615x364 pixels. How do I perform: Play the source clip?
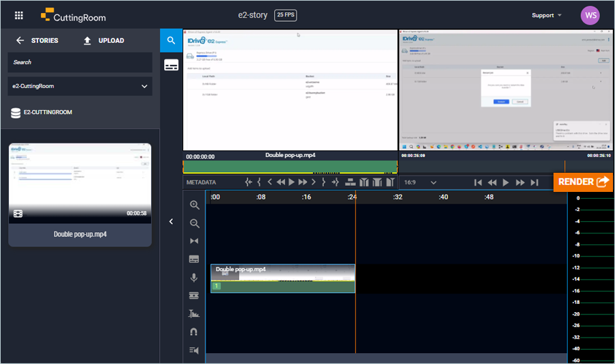(291, 182)
